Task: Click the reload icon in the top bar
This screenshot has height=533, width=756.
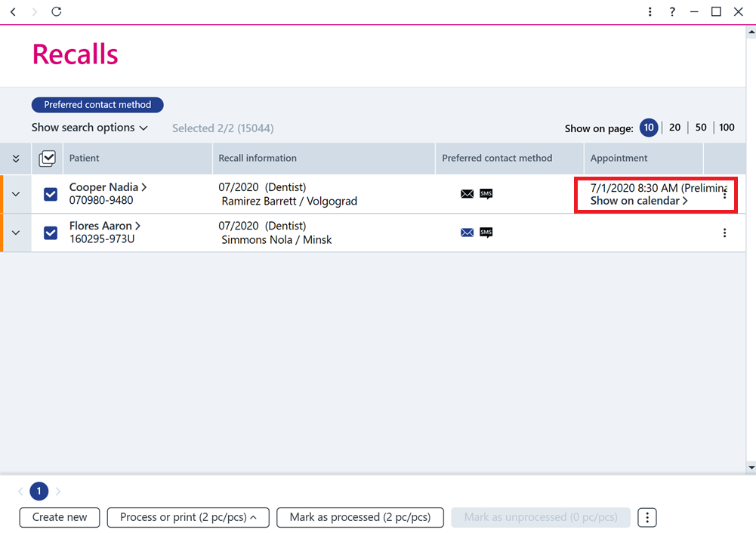Action: click(57, 11)
